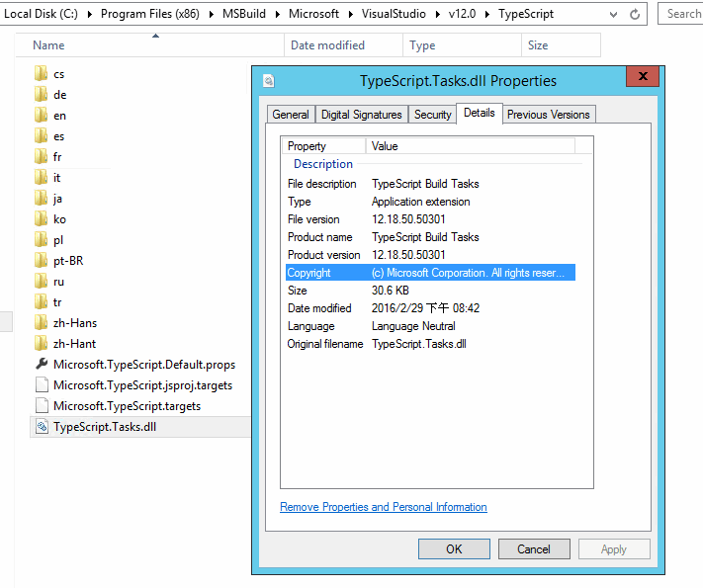
Task: Select the en folder icon
Action: [x=41, y=116]
